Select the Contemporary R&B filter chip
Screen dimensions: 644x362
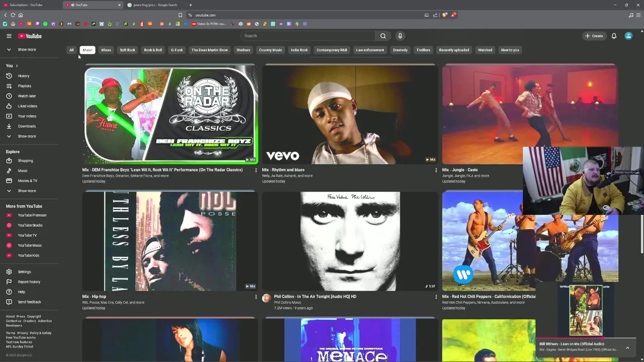(332, 50)
